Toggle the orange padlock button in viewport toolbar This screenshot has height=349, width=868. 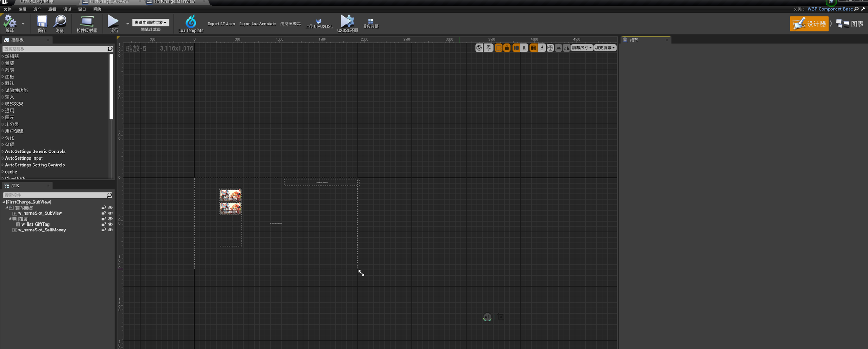click(507, 47)
